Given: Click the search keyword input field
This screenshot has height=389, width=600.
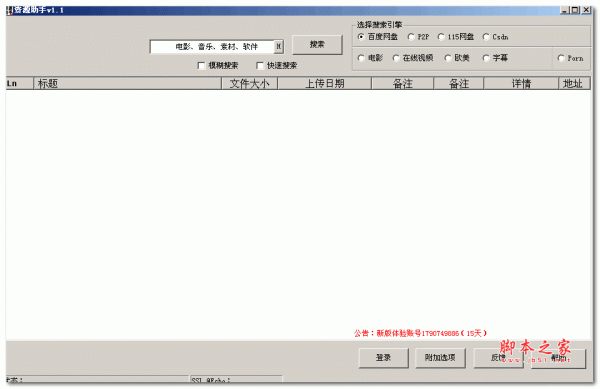Looking at the screenshot, I should point(212,47).
